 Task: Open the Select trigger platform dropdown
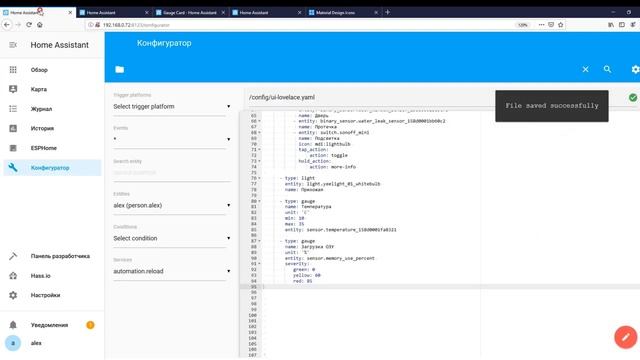pos(172,107)
